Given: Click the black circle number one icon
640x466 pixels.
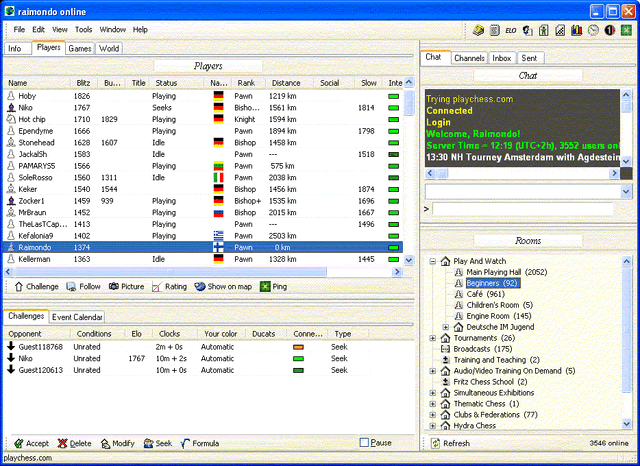Looking at the screenshot, I should pos(610,30).
